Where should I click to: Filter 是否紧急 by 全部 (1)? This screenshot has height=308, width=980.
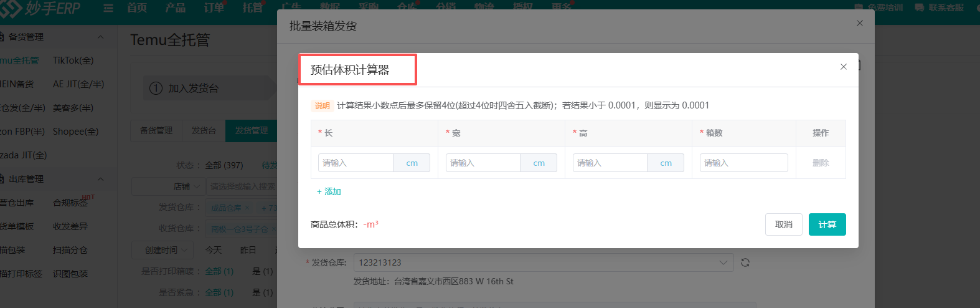(x=219, y=292)
